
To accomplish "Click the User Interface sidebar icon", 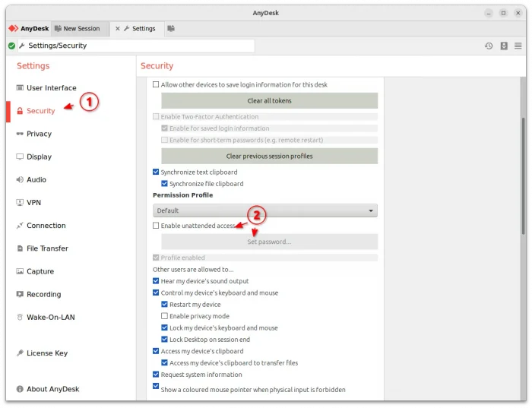I will (x=20, y=88).
